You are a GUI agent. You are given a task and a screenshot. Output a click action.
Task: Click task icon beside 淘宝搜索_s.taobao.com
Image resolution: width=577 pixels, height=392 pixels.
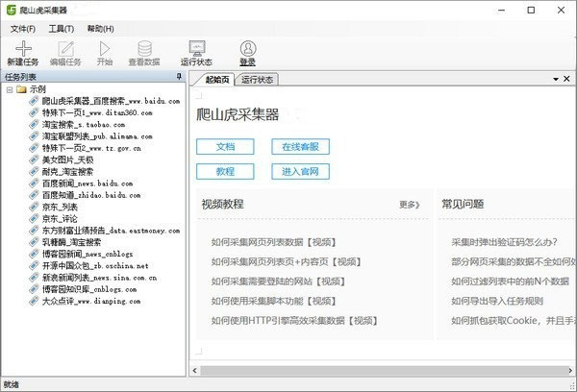coord(34,124)
